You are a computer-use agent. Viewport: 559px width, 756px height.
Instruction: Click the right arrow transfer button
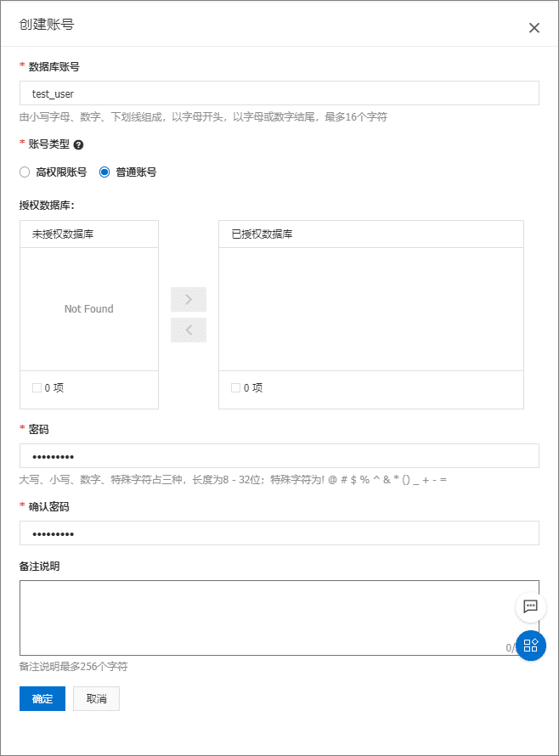pyautogui.click(x=189, y=299)
